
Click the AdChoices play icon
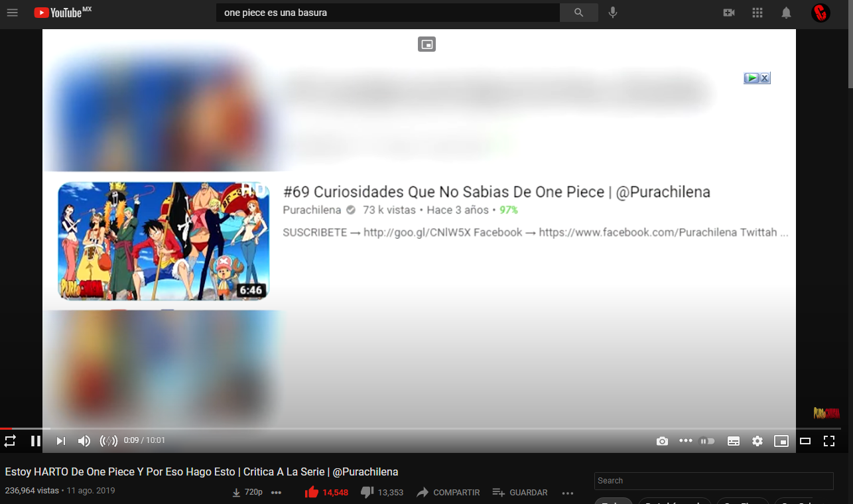[x=751, y=78]
